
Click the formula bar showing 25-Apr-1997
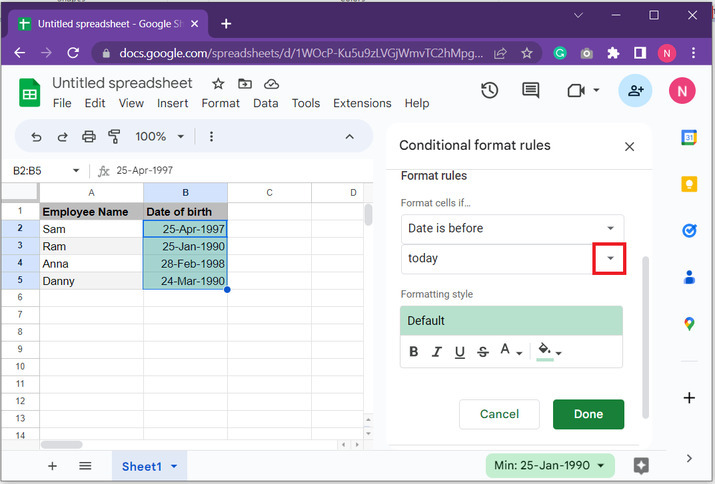point(242,171)
